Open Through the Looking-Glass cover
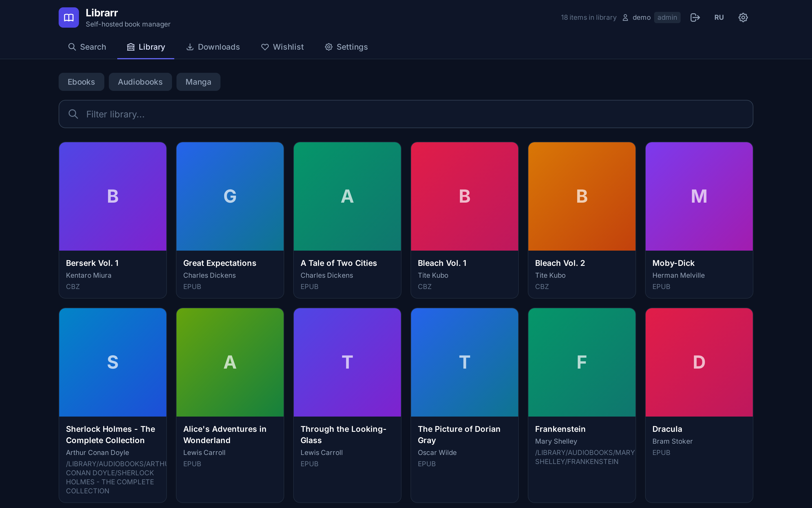 tap(347, 362)
